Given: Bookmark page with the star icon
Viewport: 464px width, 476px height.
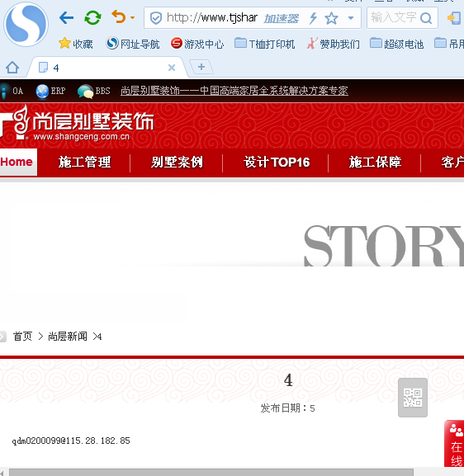Looking at the screenshot, I should click(x=331, y=18).
